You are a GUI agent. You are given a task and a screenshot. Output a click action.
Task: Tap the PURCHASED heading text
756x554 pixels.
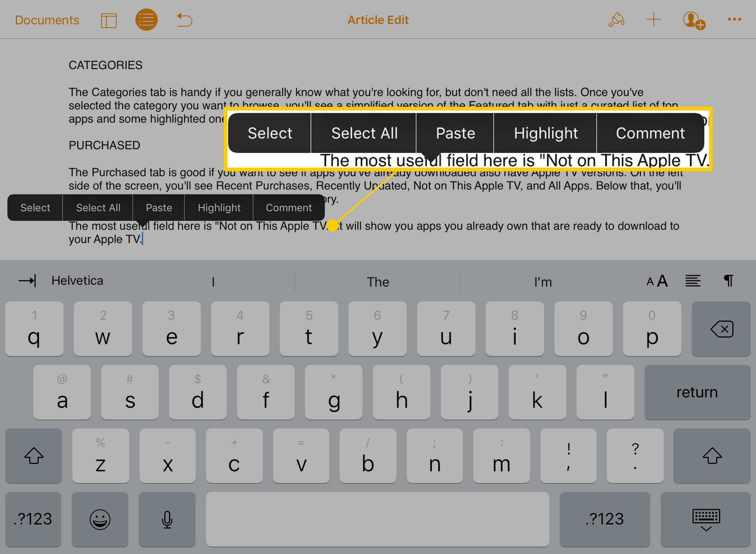104,146
